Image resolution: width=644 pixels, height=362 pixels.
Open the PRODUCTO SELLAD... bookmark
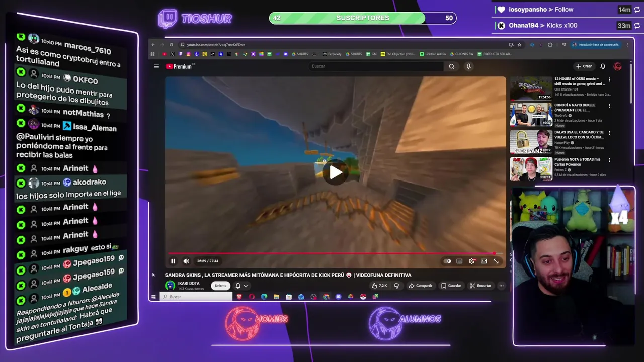click(x=495, y=54)
